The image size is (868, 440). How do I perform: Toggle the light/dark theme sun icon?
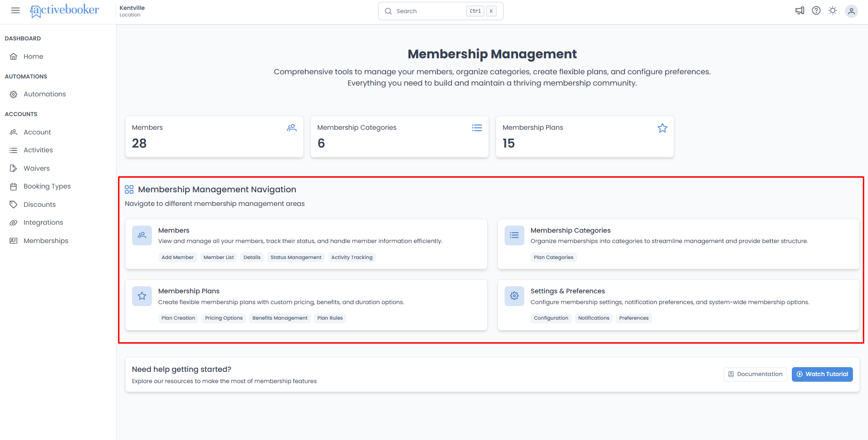[x=833, y=10]
